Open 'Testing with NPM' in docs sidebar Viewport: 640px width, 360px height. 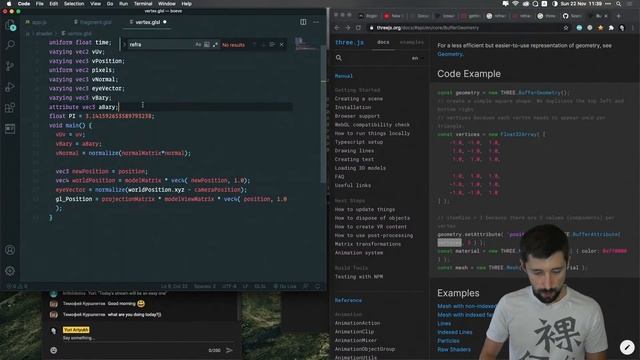(x=359, y=276)
